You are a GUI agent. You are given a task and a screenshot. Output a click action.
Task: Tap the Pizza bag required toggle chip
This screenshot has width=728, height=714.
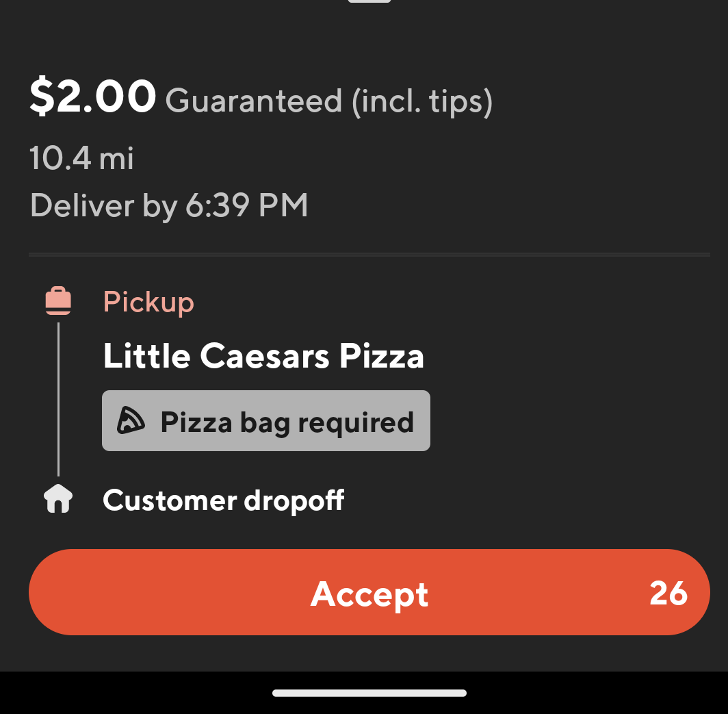[265, 420]
